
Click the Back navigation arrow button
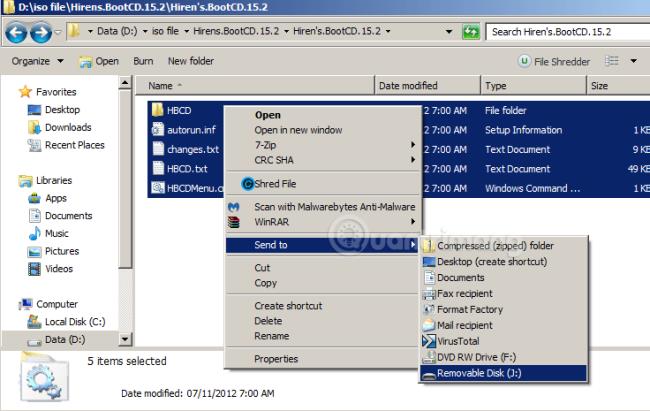pos(16,32)
